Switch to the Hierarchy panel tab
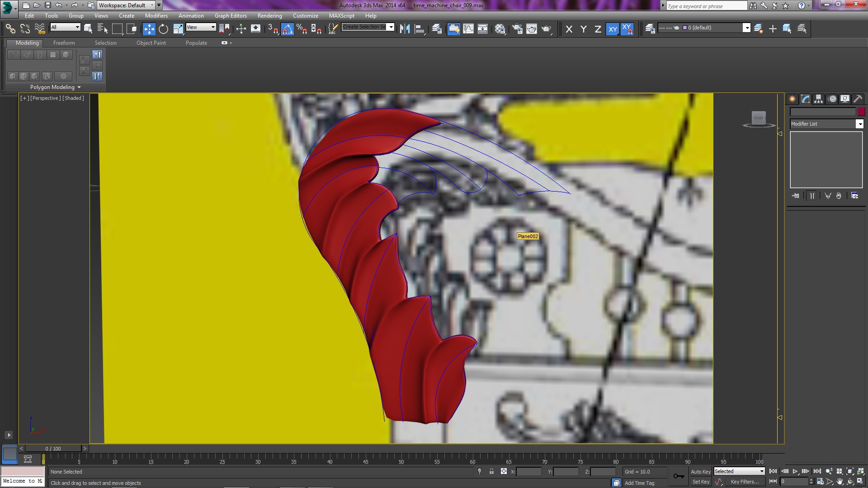 point(818,99)
